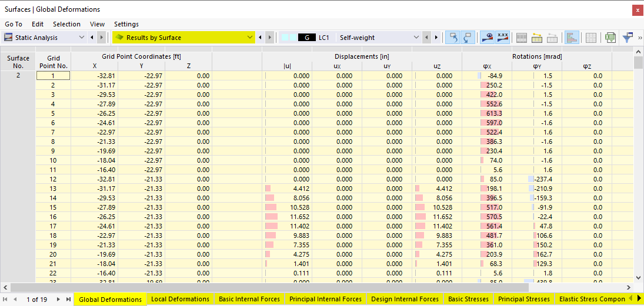The image size is (644, 306).
Task: Open the Elastic Stress Components tab
Action: [x=592, y=299]
